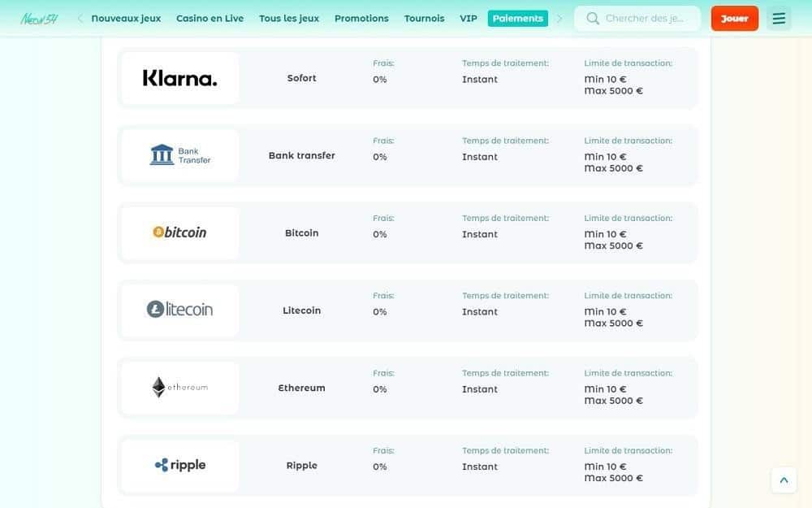This screenshot has height=508, width=812.
Task: Click Instant in the Ripple row
Action: pos(480,467)
